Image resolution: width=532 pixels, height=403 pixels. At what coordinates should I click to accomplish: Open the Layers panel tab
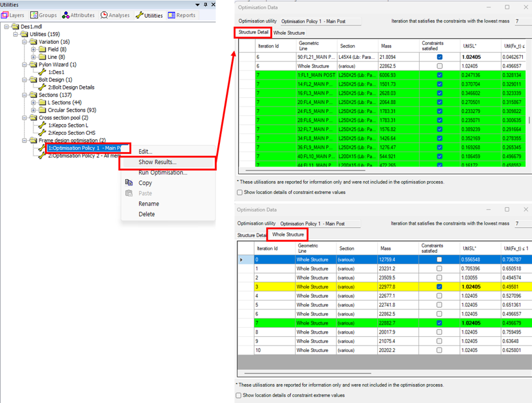tap(13, 15)
